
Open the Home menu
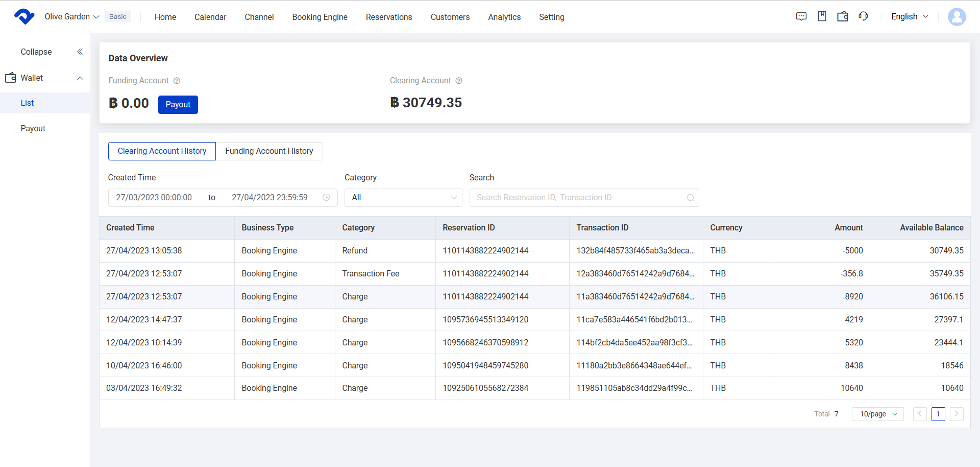tap(165, 17)
